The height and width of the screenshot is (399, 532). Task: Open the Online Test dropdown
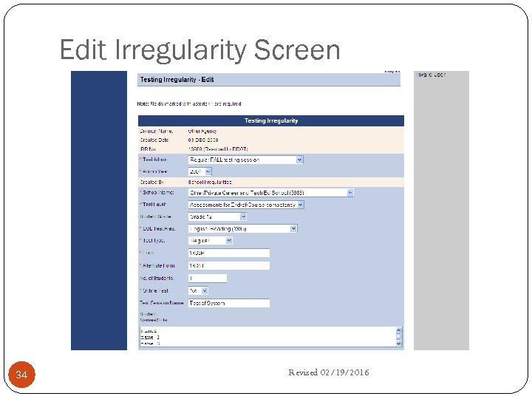pyautogui.click(x=198, y=291)
